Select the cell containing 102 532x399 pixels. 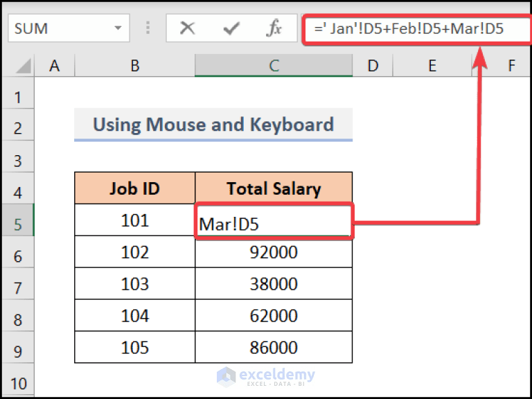click(134, 251)
